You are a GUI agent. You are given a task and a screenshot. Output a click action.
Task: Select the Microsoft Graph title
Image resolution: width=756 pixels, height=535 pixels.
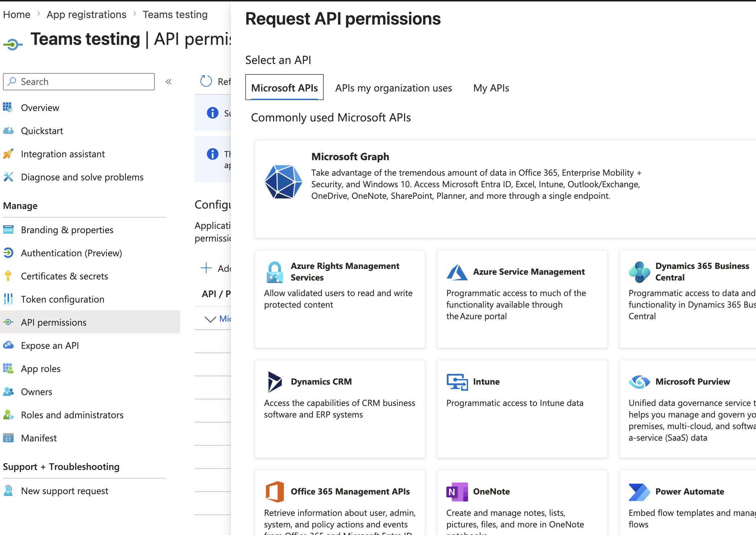point(350,157)
